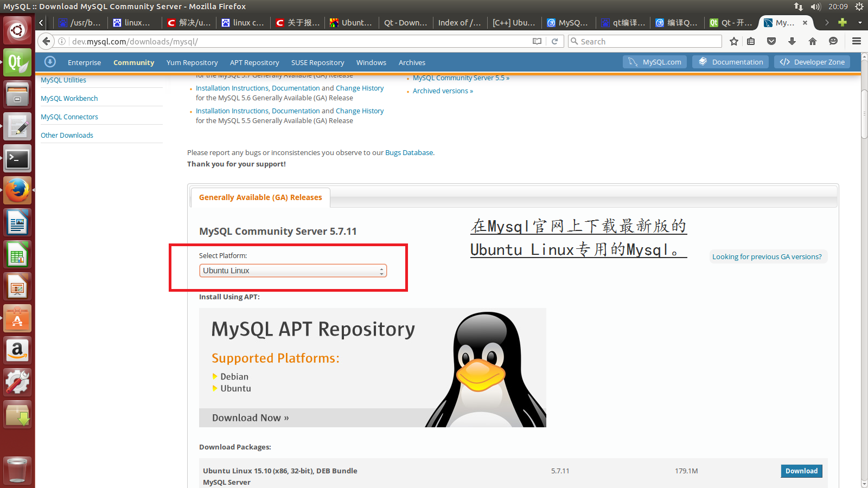Switch to Qt - Down... tab

(x=405, y=22)
